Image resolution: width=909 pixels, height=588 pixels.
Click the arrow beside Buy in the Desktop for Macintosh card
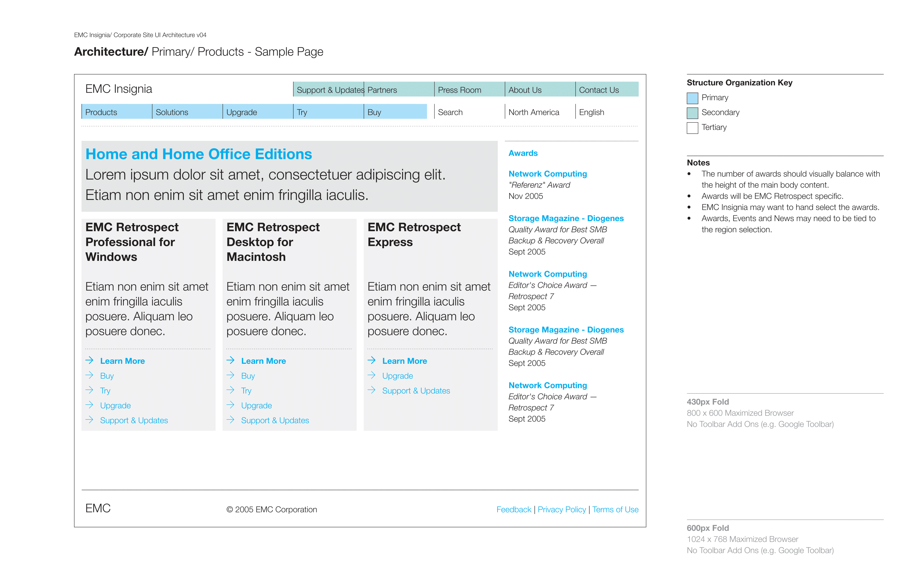click(x=230, y=375)
